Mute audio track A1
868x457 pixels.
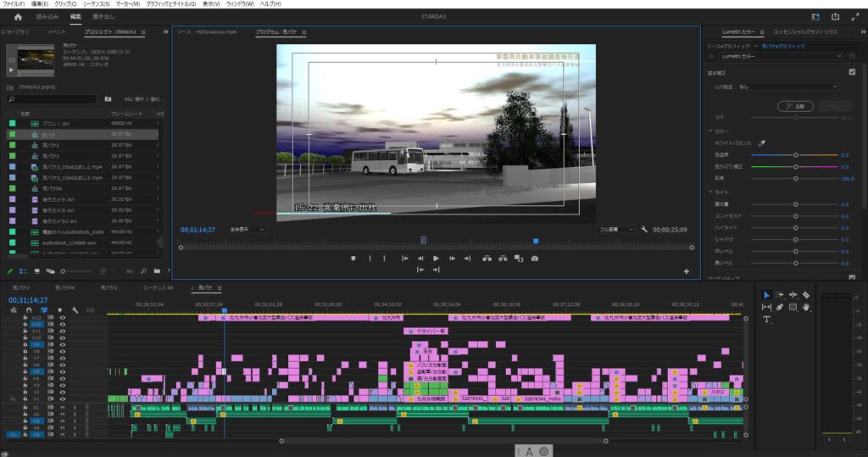(x=62, y=406)
